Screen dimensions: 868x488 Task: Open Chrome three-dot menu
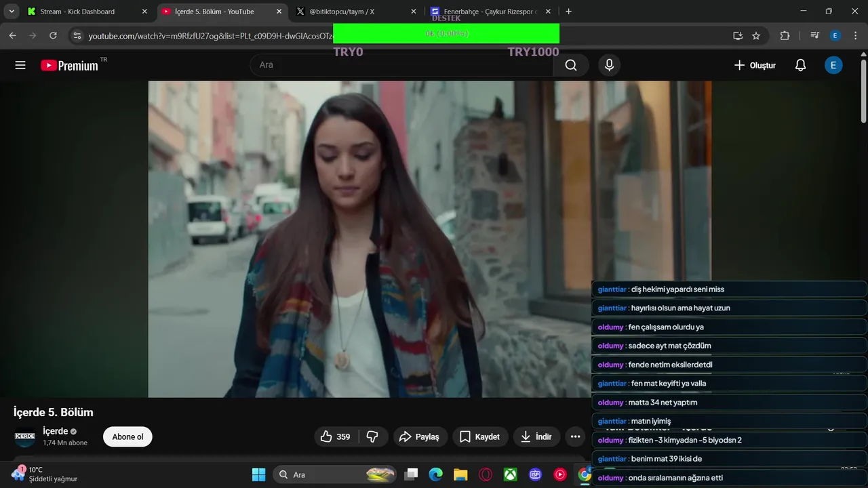point(856,35)
